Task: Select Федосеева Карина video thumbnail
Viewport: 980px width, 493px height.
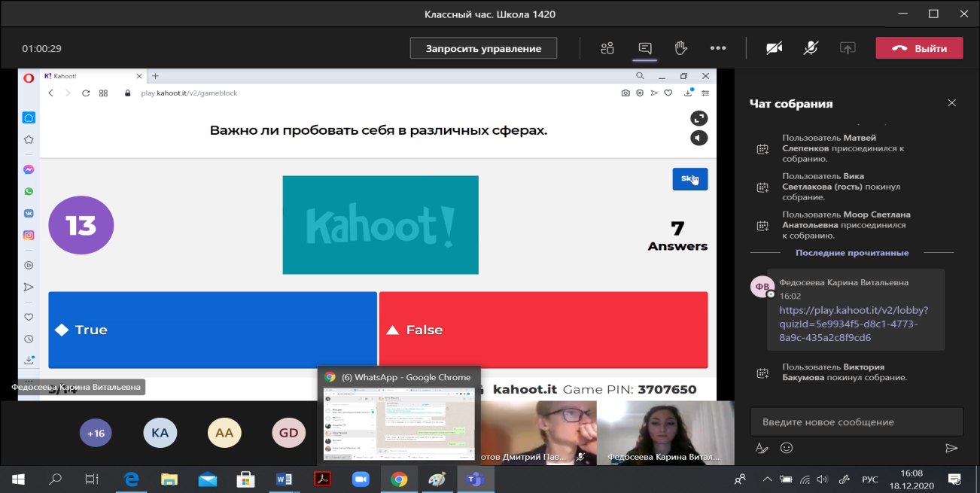Action: tap(665, 432)
